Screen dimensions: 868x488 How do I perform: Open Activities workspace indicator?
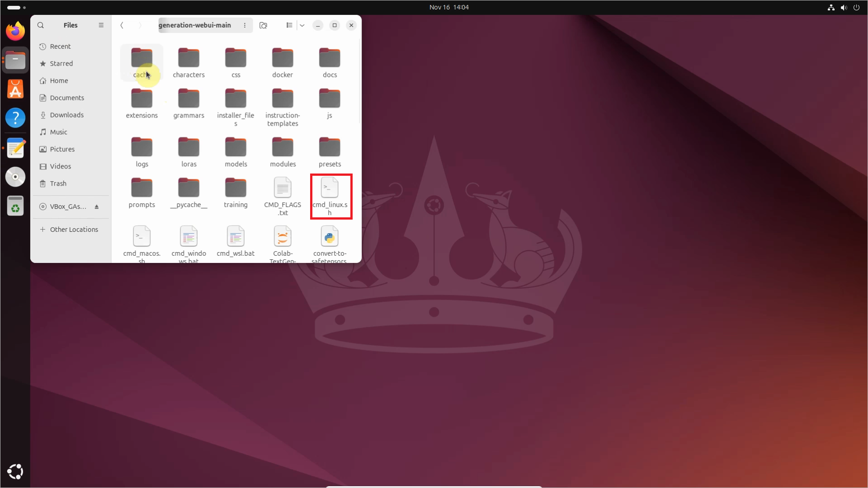(17, 7)
